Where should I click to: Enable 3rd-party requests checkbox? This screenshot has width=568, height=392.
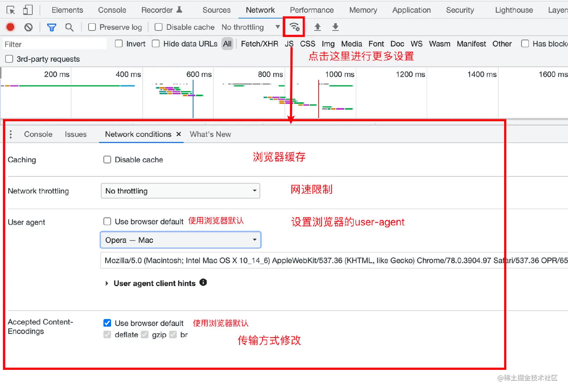(9, 59)
